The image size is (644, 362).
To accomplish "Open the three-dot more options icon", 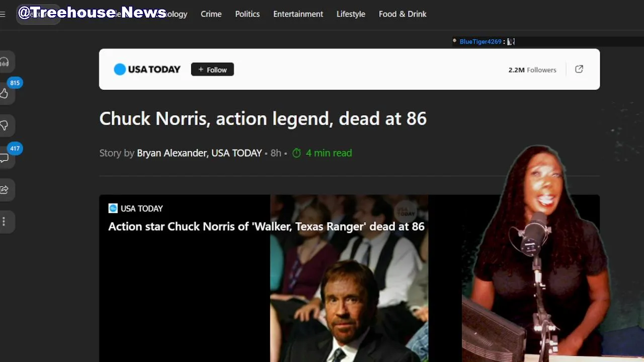I will tap(4, 221).
